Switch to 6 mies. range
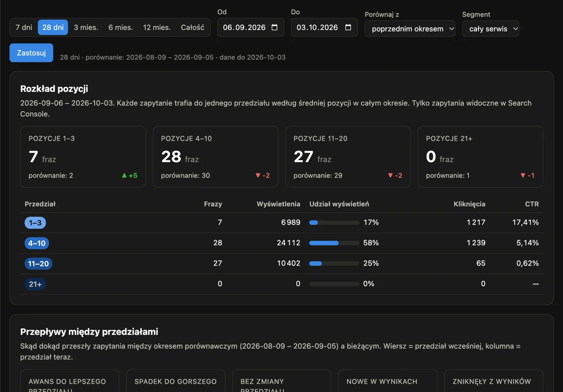 pos(120,27)
